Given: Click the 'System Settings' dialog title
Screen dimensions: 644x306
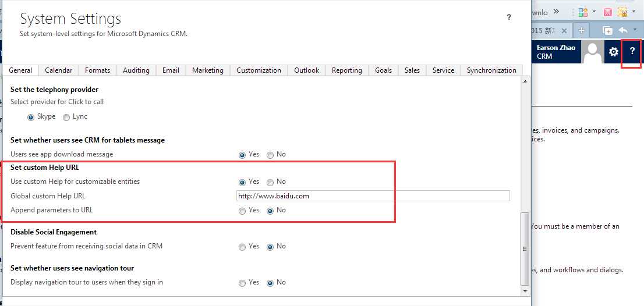Looking at the screenshot, I should tap(70, 19).
